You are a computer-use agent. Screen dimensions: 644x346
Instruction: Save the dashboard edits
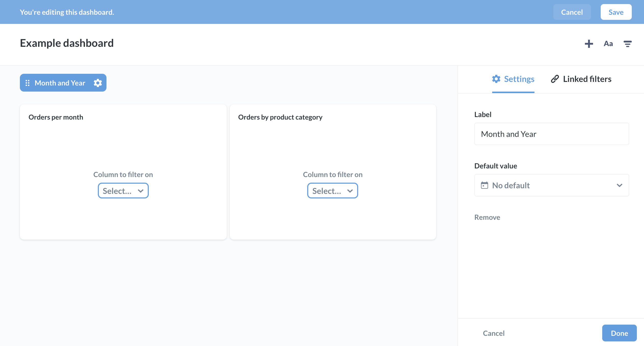[616, 12]
